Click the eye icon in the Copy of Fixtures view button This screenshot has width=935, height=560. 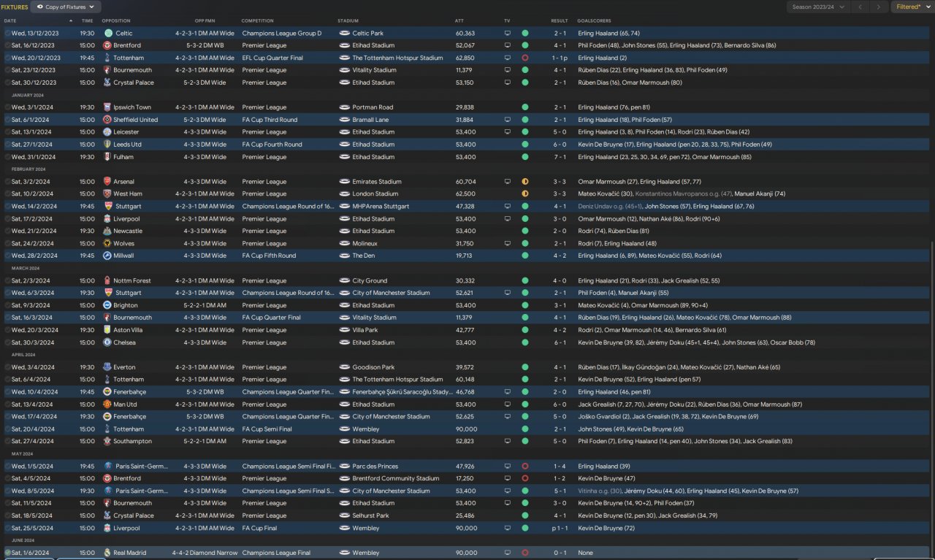coord(39,7)
